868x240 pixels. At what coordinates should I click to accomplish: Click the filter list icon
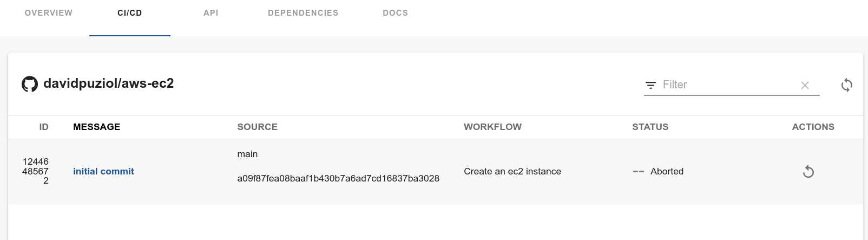650,85
